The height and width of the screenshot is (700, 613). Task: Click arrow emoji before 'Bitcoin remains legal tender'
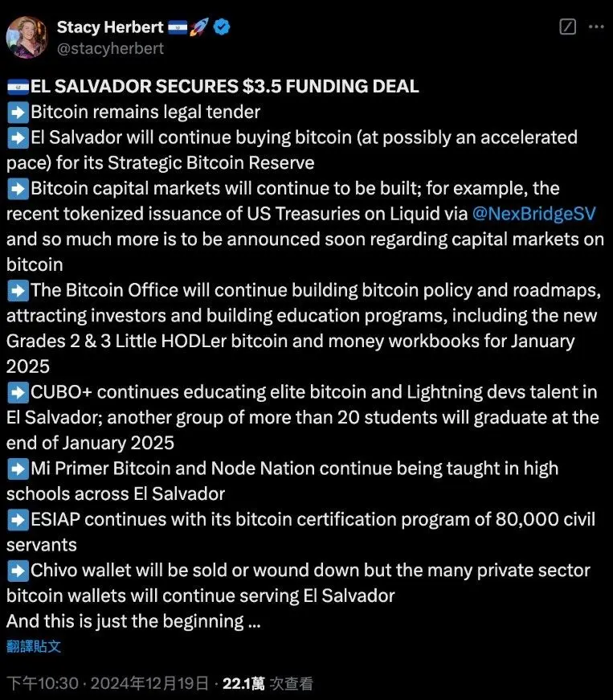(x=18, y=112)
